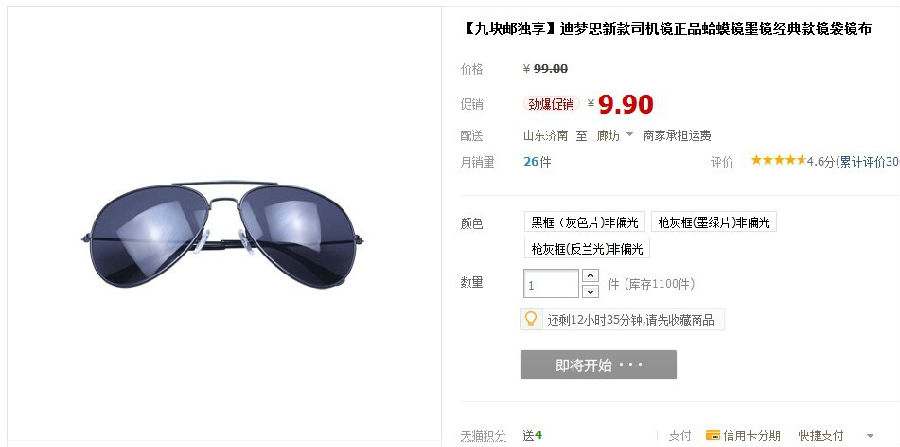Click the 即将开始 button
This screenshot has height=447, width=900.
(x=599, y=365)
